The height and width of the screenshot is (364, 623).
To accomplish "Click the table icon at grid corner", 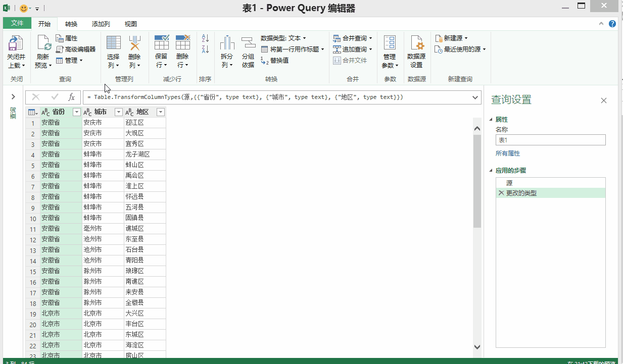I will point(32,112).
